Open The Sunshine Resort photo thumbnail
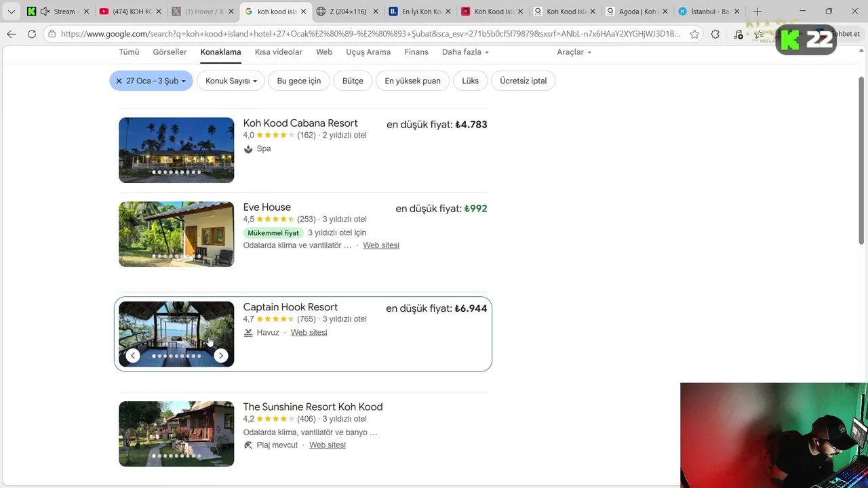The height and width of the screenshot is (488, 868). pos(176,434)
